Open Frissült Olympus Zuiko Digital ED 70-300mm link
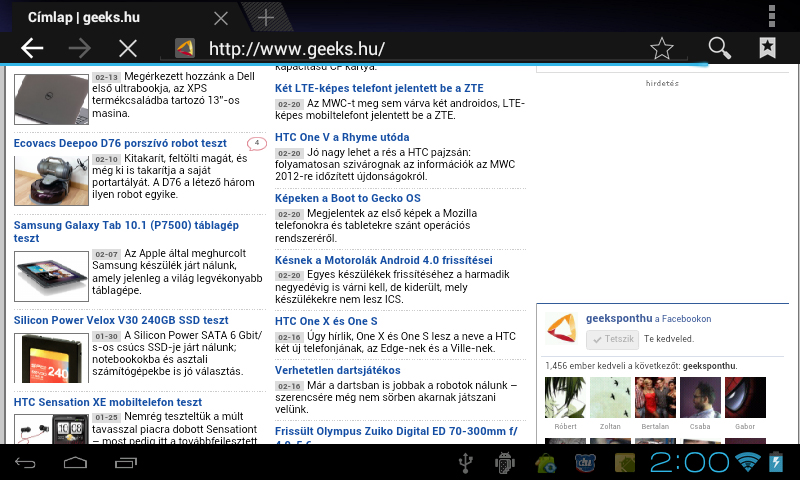 click(396, 432)
